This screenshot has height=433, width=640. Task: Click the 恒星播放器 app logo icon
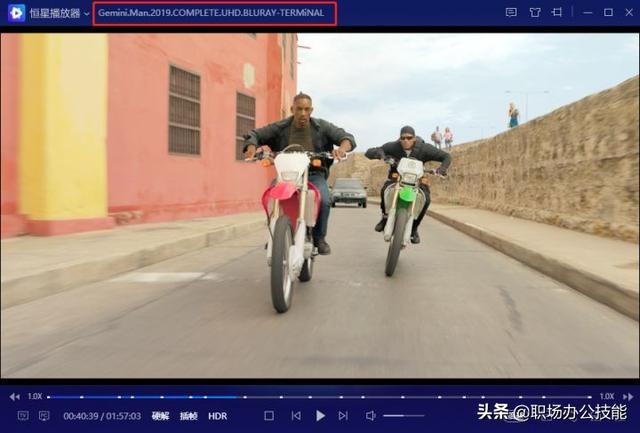click(x=16, y=13)
